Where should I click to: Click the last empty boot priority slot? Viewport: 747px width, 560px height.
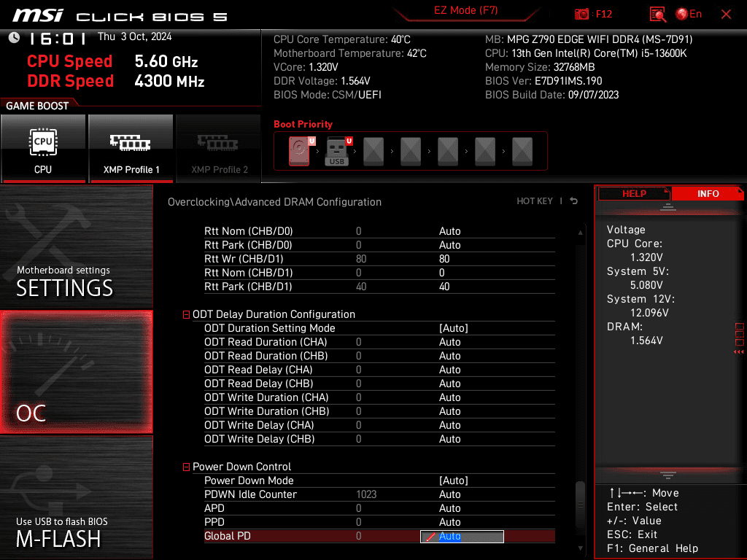(x=522, y=151)
